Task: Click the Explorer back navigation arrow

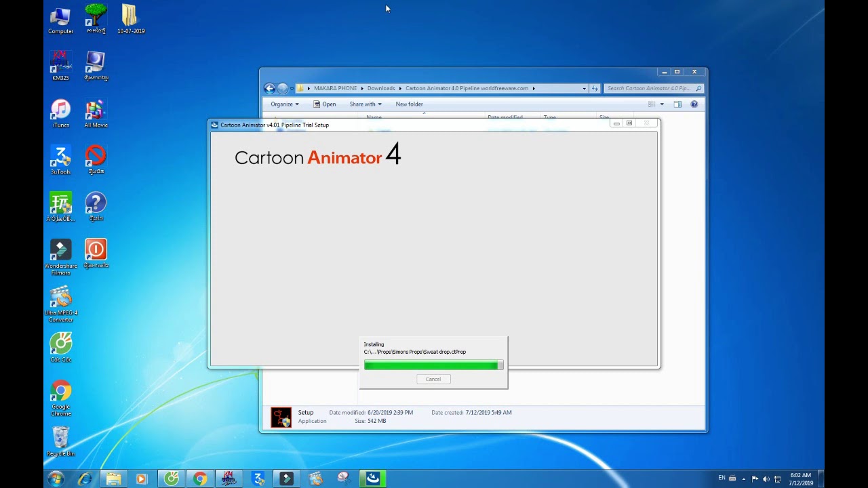Action: [270, 88]
